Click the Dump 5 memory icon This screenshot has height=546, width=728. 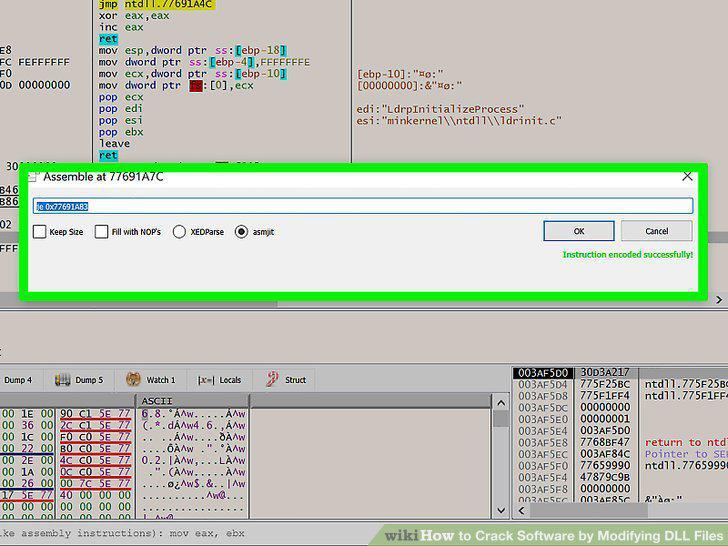[62, 380]
